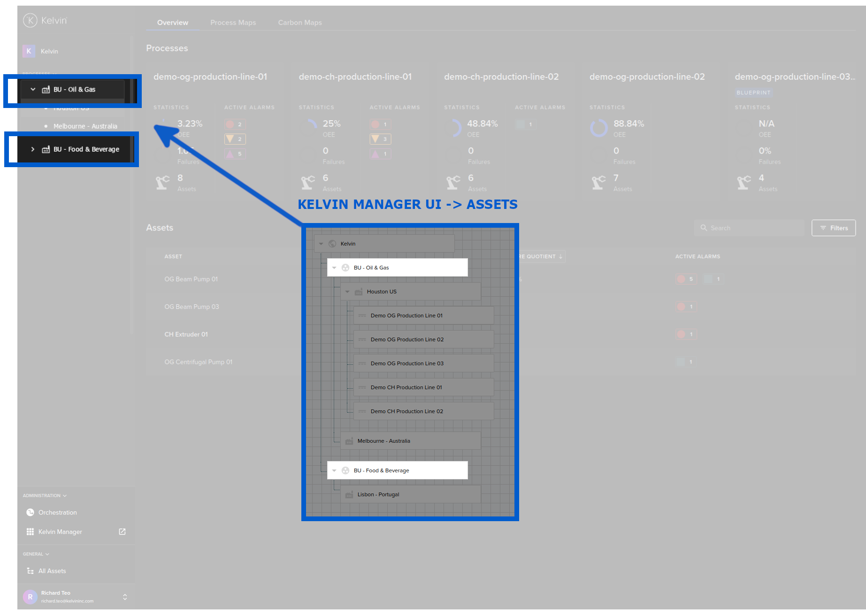
Task: Click the Orchestration icon in Administration
Action: (x=30, y=512)
